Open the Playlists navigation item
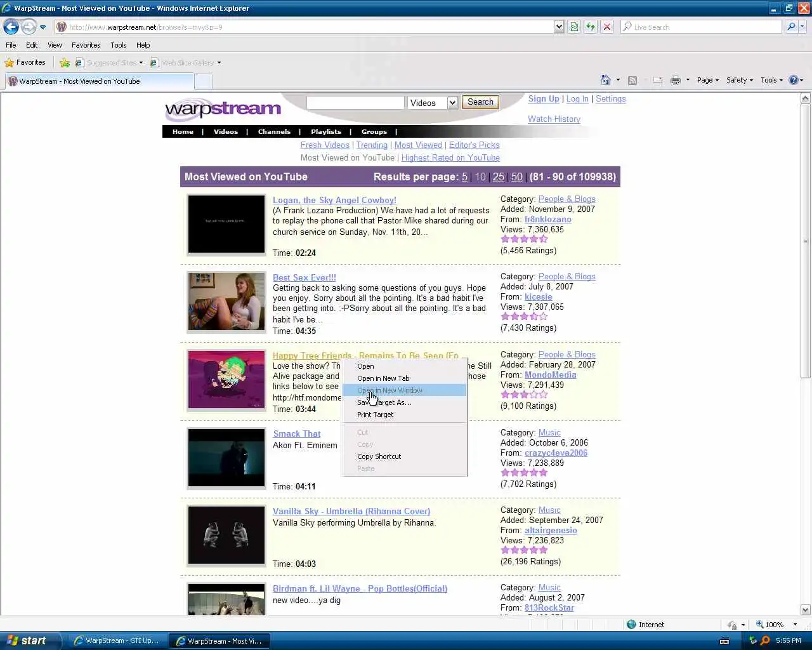This screenshot has height=650, width=812. click(x=326, y=132)
